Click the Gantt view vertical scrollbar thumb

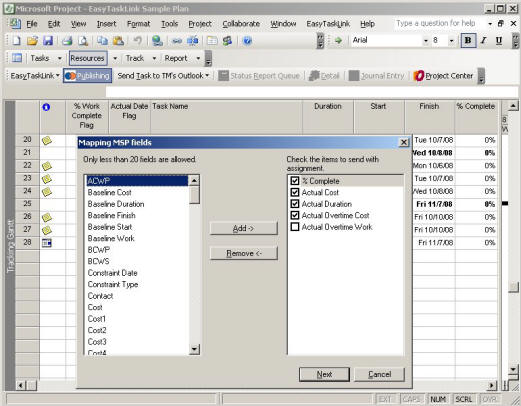click(x=513, y=287)
